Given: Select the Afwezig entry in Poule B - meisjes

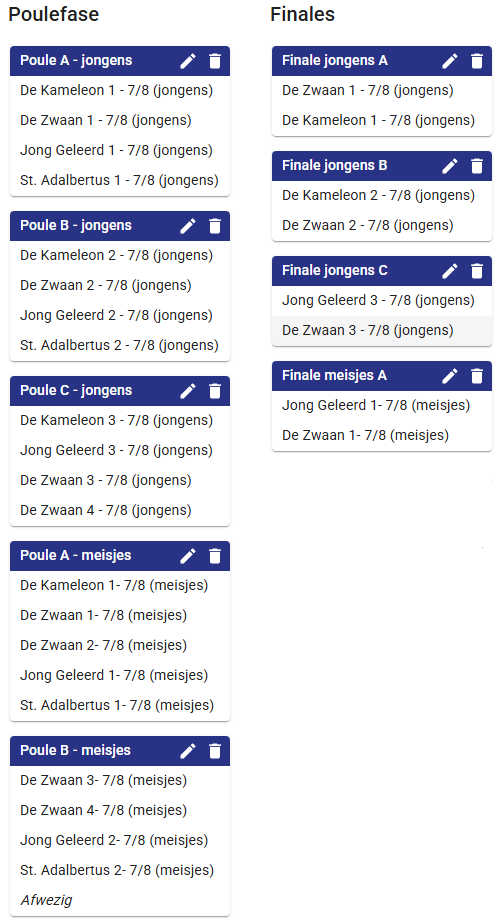Looking at the screenshot, I should (120, 900).
